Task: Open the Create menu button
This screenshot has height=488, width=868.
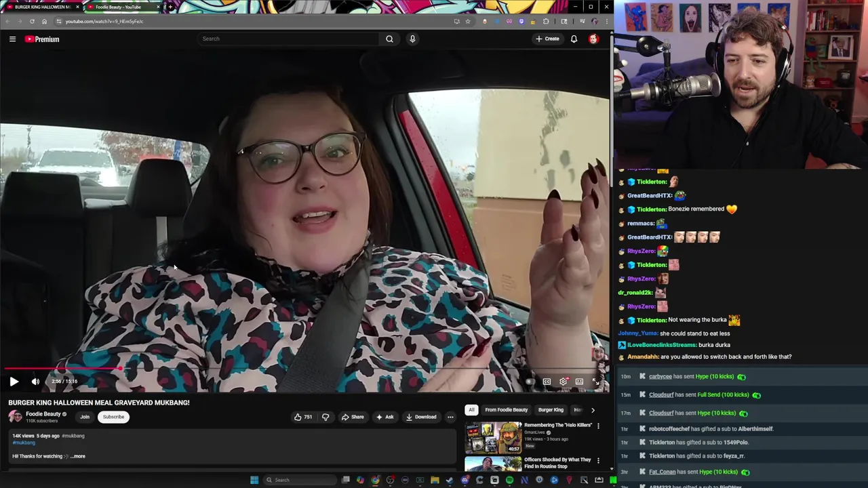Action: tap(547, 39)
